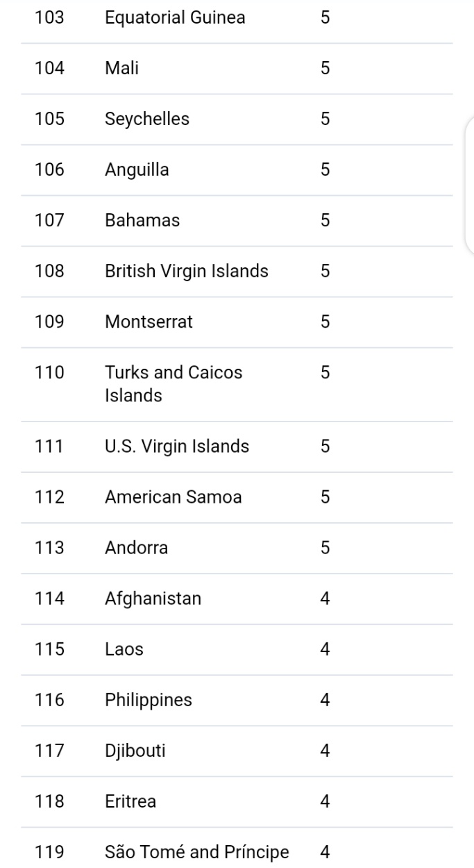Click the value 4 beside Afghanistan
The height and width of the screenshot is (868, 474).
(x=325, y=599)
